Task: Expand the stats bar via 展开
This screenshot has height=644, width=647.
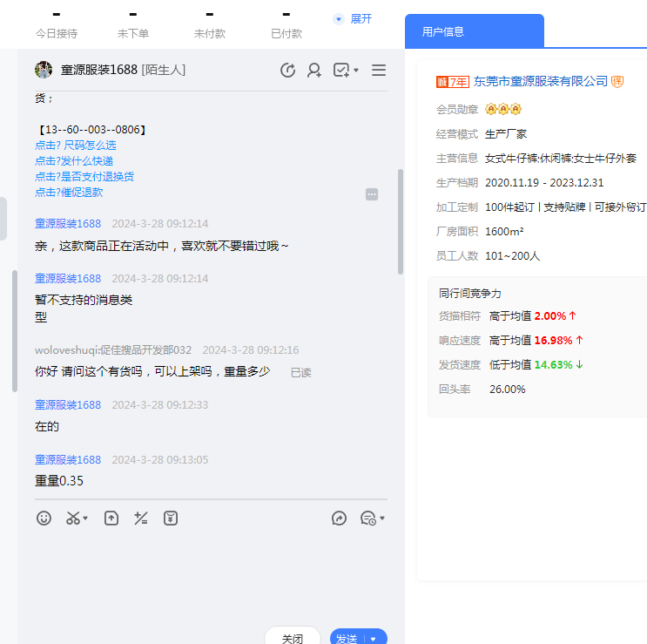Action: tap(353, 18)
